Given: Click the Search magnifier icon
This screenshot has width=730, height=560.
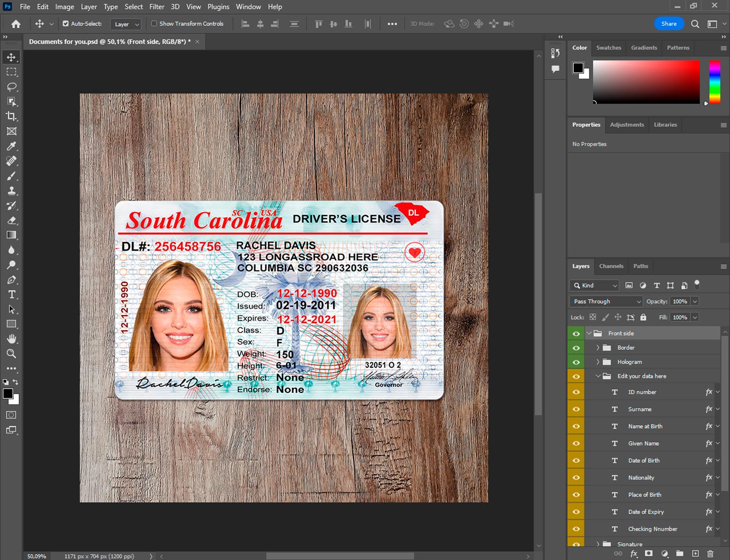Looking at the screenshot, I should 695,24.
